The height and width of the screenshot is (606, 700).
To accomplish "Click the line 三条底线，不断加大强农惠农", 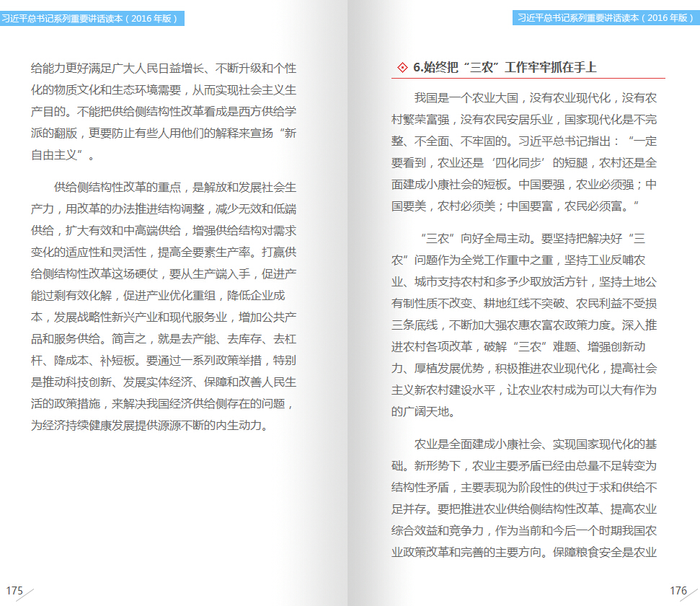I will pos(524,325).
